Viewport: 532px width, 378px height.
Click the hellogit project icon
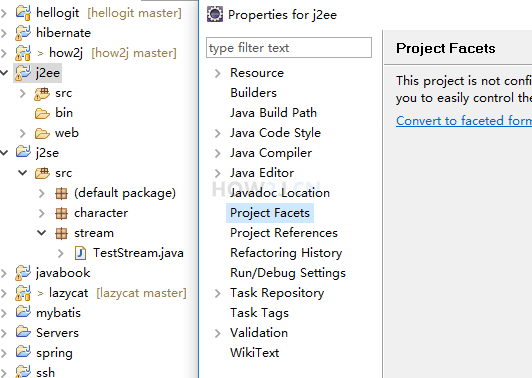[x=23, y=13]
